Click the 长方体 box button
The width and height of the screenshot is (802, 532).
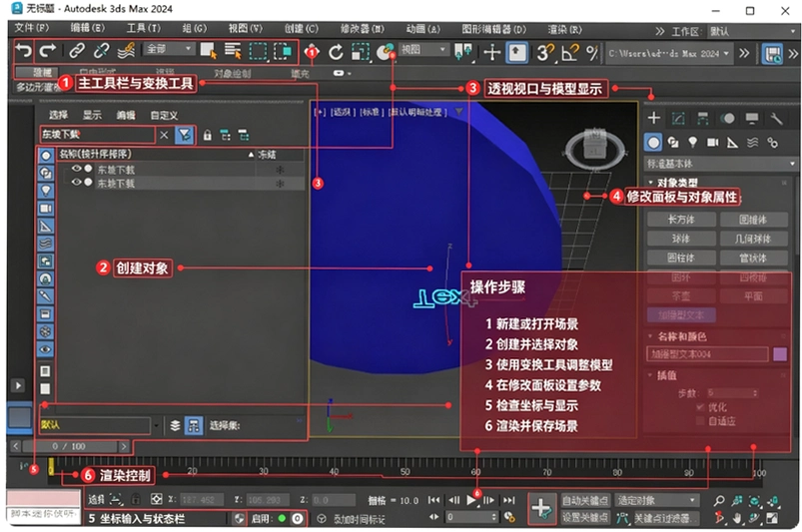pyautogui.click(x=681, y=220)
